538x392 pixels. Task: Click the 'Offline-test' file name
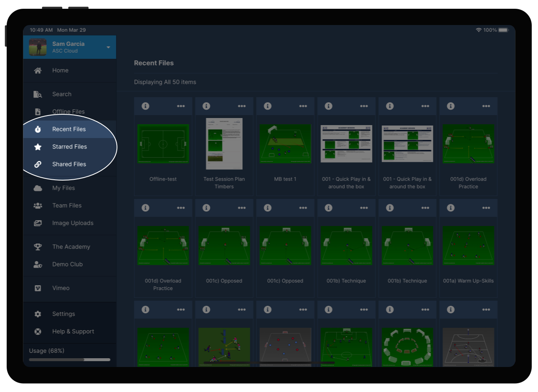[163, 179]
